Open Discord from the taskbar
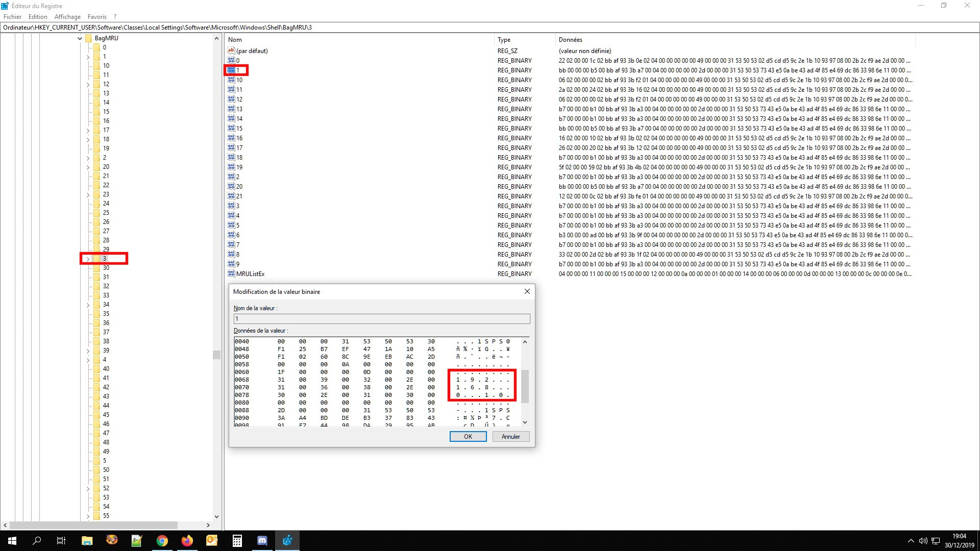Screen dimensions: 980x551 pos(262,541)
